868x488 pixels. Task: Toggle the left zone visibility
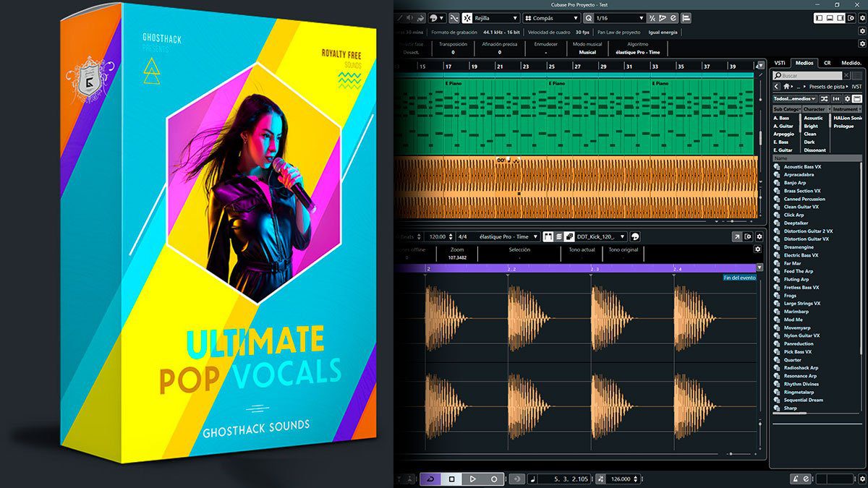pyautogui.click(x=819, y=18)
